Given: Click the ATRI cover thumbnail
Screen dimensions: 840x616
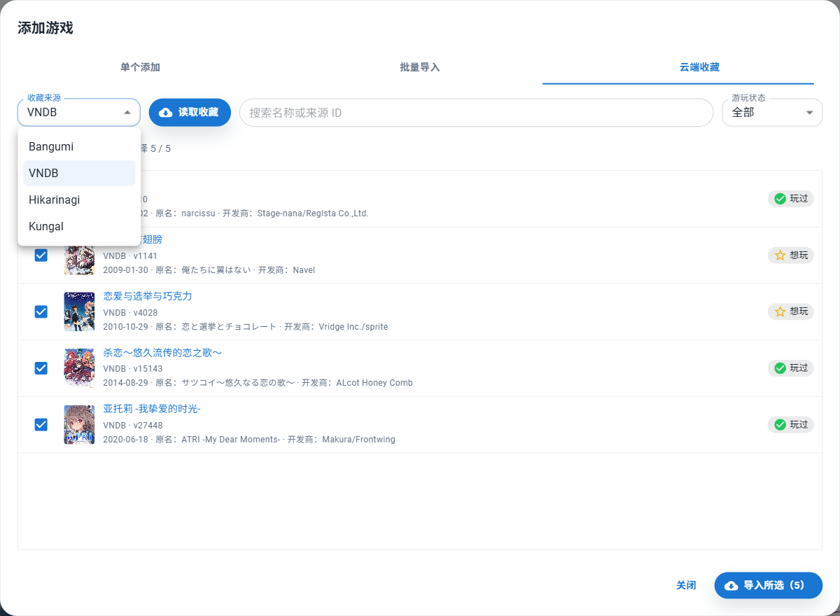Looking at the screenshot, I should 79,424.
